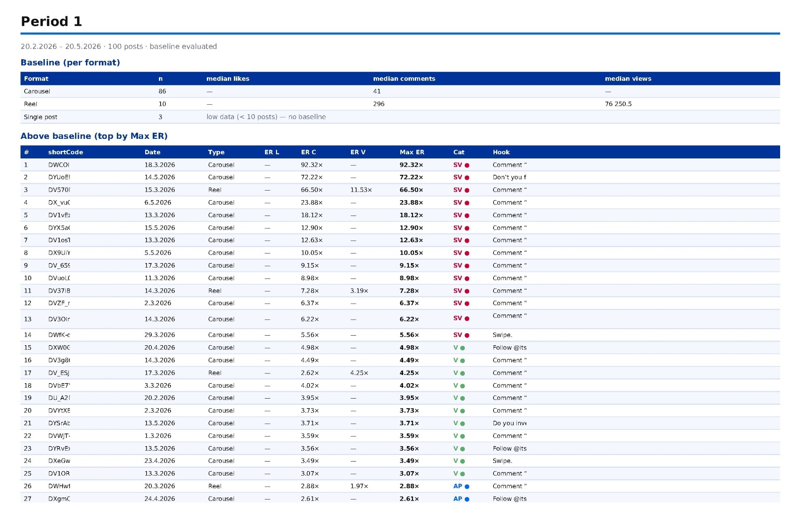
Task: Click the Hook text "Don't you f"
Action: click(509, 177)
